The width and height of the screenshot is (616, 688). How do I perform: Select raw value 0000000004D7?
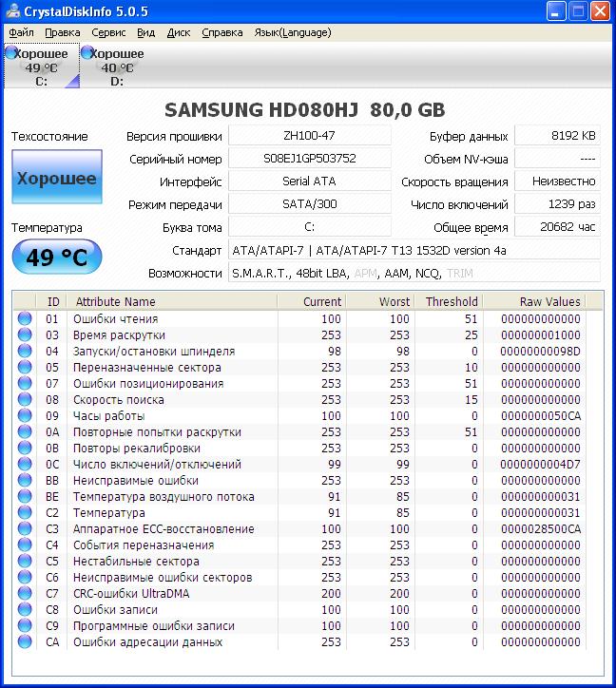click(541, 465)
